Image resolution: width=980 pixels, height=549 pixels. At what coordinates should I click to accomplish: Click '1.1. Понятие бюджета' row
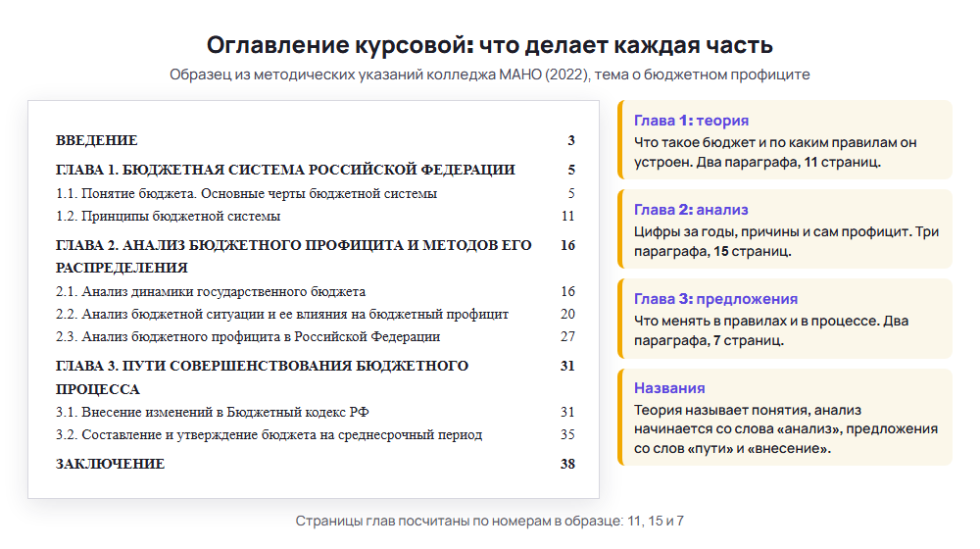tap(315, 193)
